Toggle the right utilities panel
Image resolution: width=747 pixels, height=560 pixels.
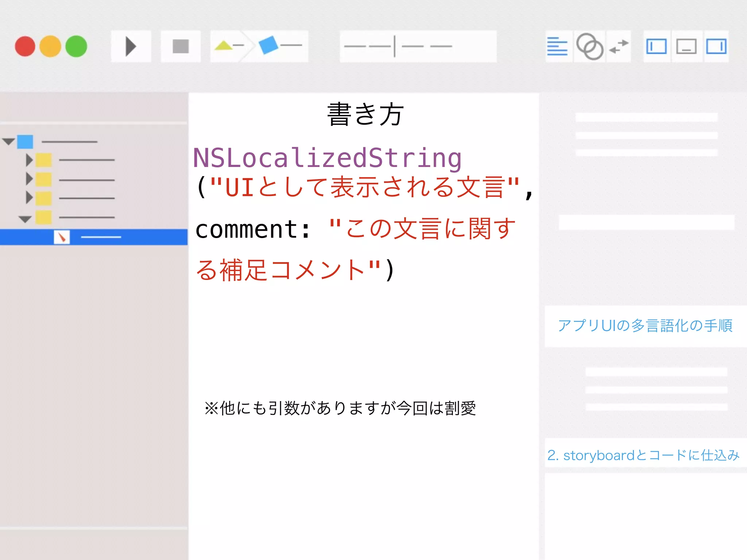coord(716,47)
